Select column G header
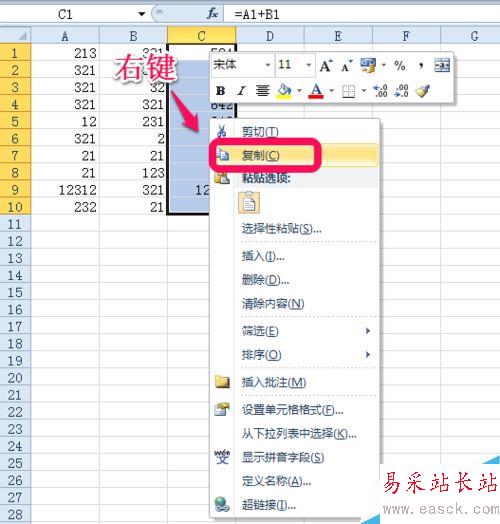The image size is (500, 524). (x=471, y=36)
